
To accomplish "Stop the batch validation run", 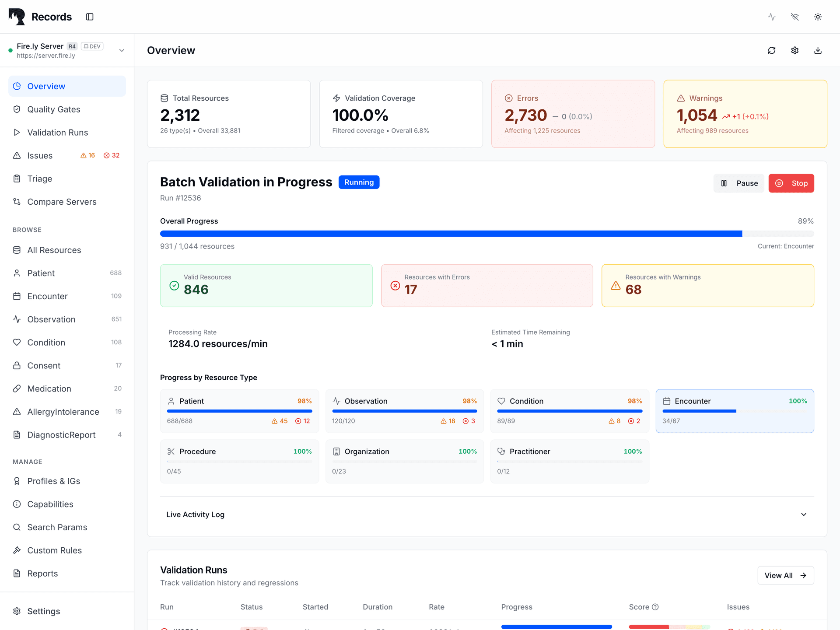I will point(791,183).
